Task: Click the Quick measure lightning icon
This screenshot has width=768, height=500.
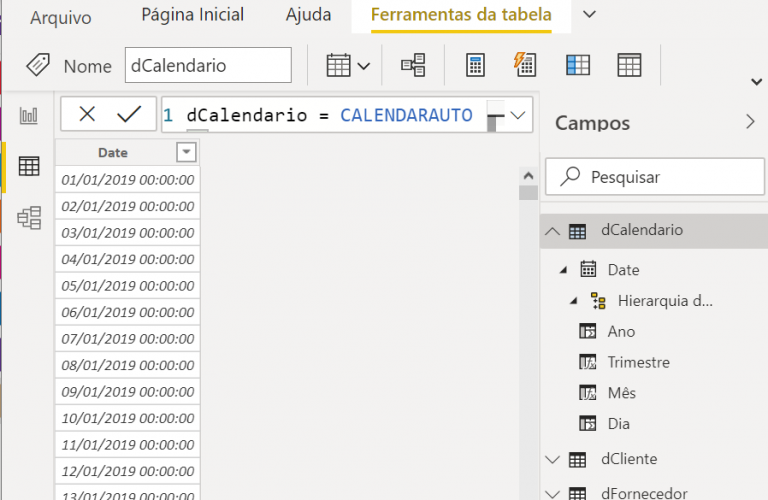Action: point(525,66)
